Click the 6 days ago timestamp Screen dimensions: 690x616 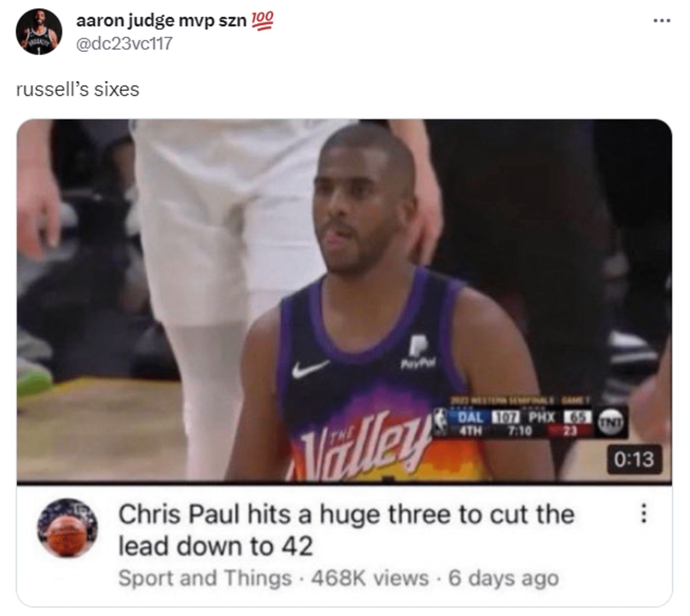click(503, 578)
